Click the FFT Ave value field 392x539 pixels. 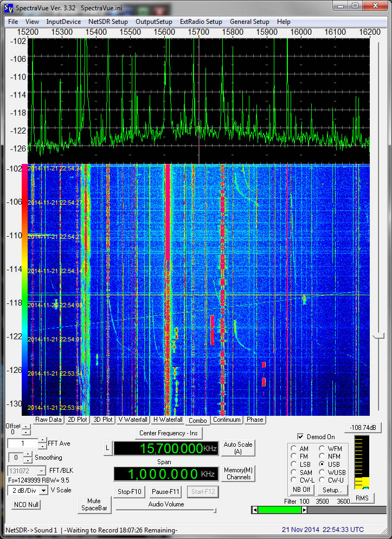click(23, 443)
